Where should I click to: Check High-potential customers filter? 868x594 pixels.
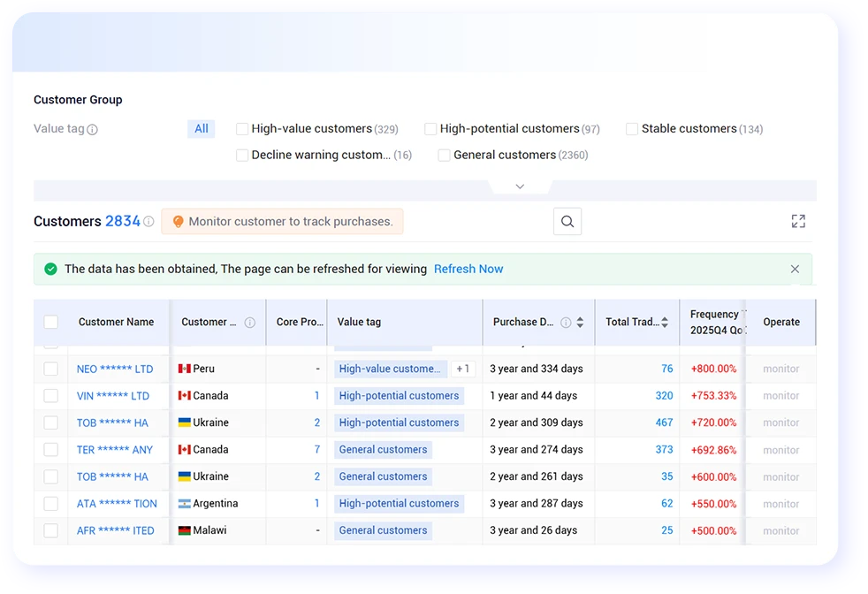click(430, 129)
